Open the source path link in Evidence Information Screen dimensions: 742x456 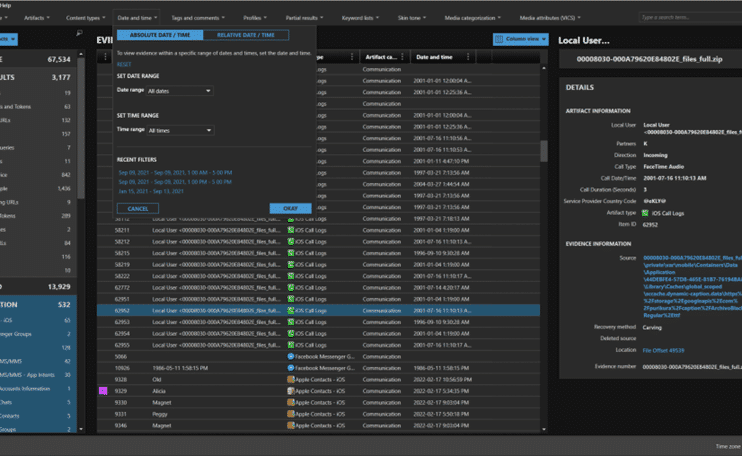(692, 287)
